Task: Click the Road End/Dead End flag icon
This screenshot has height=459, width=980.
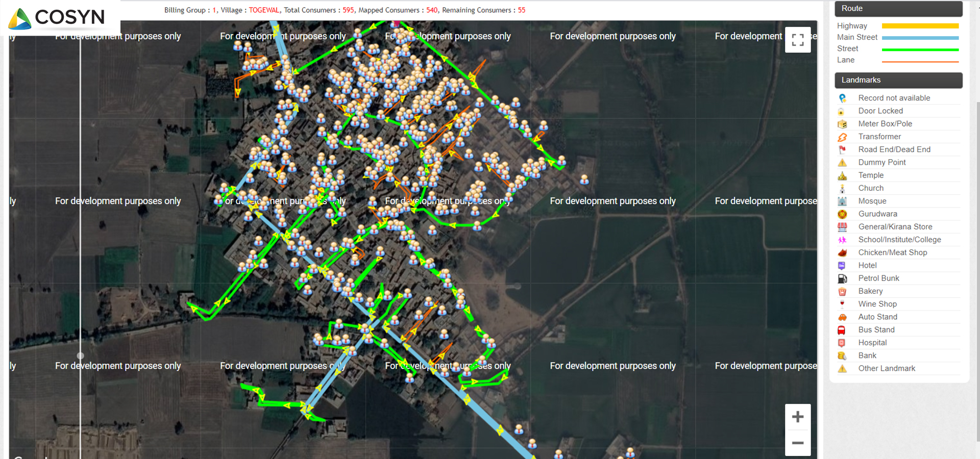Action: 842,149
